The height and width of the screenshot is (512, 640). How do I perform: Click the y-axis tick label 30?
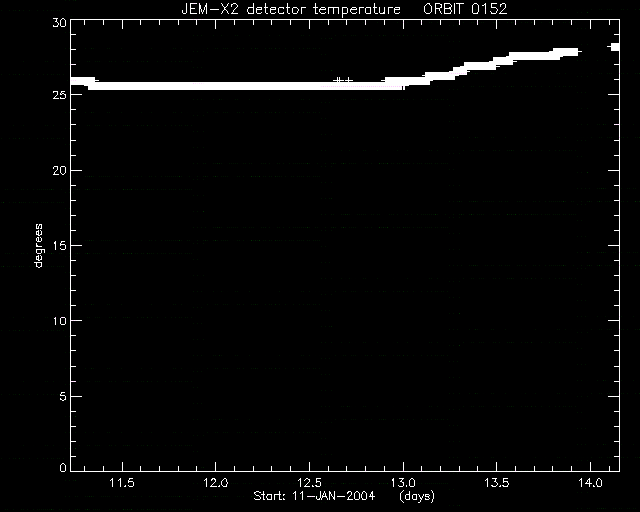[59, 22]
